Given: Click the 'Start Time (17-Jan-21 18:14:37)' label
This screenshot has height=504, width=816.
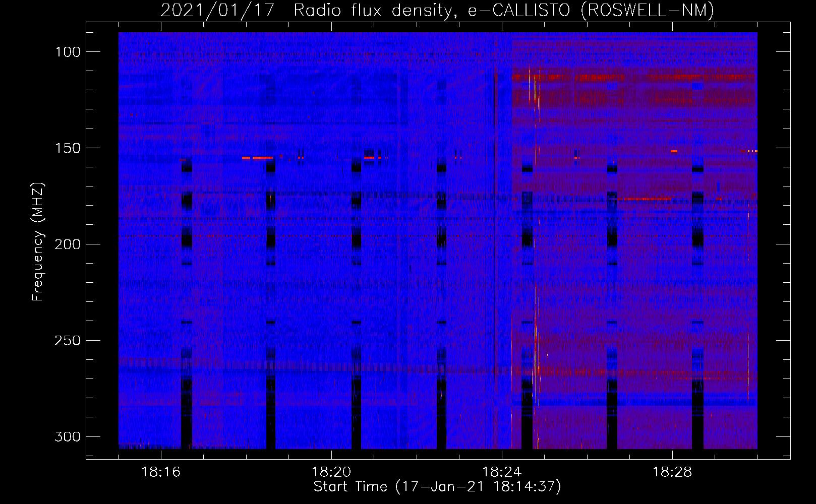Looking at the screenshot, I should [437, 487].
